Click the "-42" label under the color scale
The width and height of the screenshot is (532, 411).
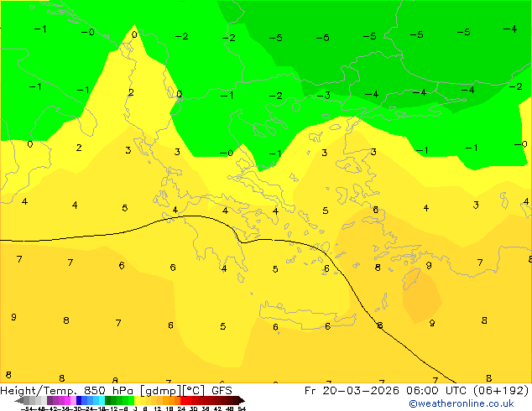click(53, 408)
